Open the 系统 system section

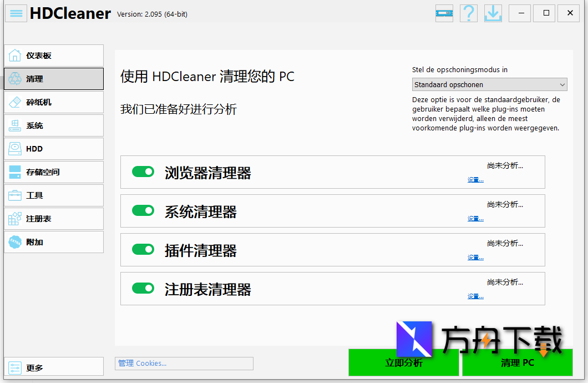click(x=53, y=125)
